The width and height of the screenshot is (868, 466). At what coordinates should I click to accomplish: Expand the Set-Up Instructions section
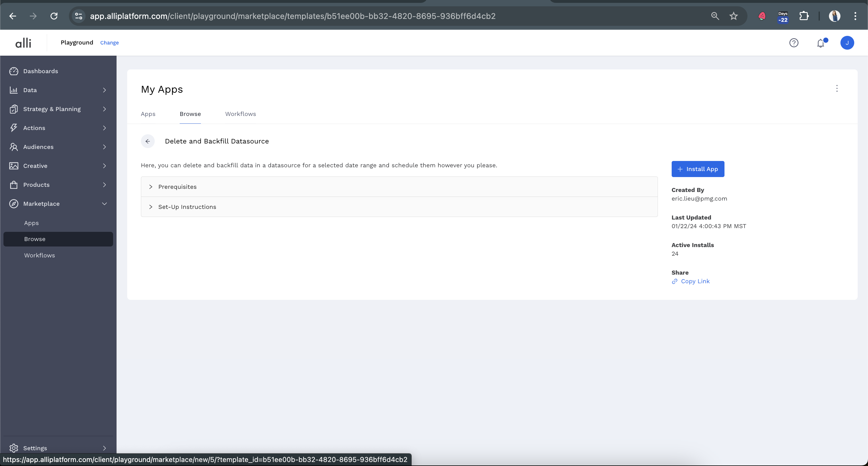coord(187,207)
